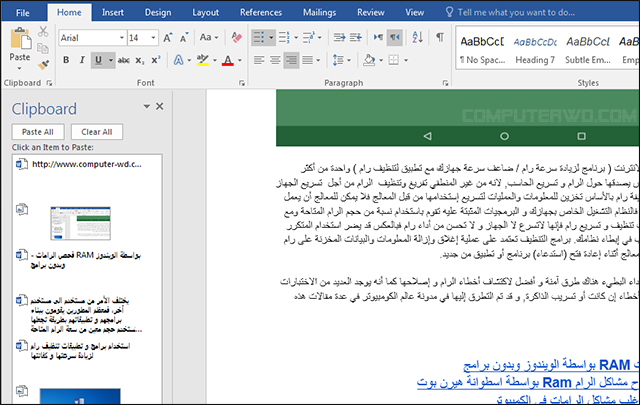This screenshot has width=640, height=405.
Task: Click the Cut scissors icon
Action: (43, 31)
